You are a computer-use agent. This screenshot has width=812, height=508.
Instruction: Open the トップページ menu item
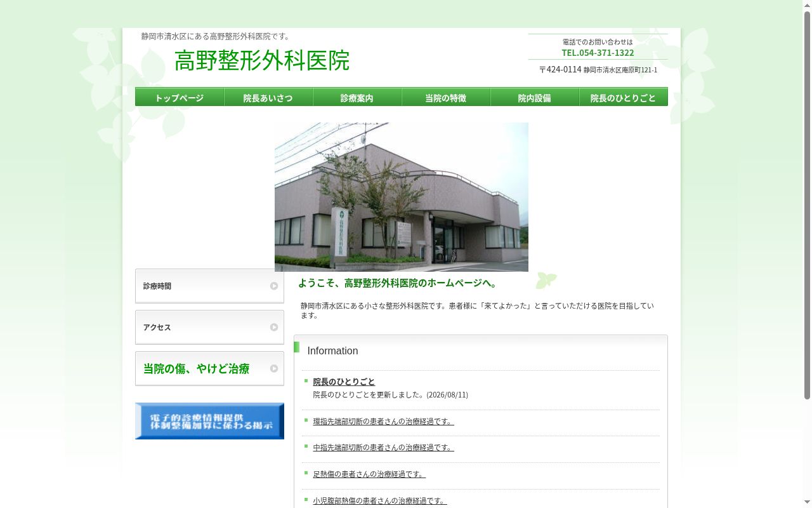pos(180,97)
